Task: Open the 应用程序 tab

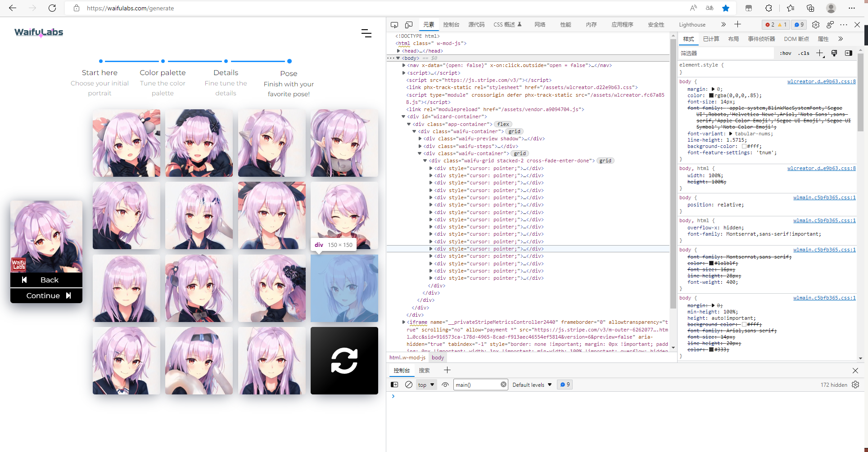Action: (622, 25)
